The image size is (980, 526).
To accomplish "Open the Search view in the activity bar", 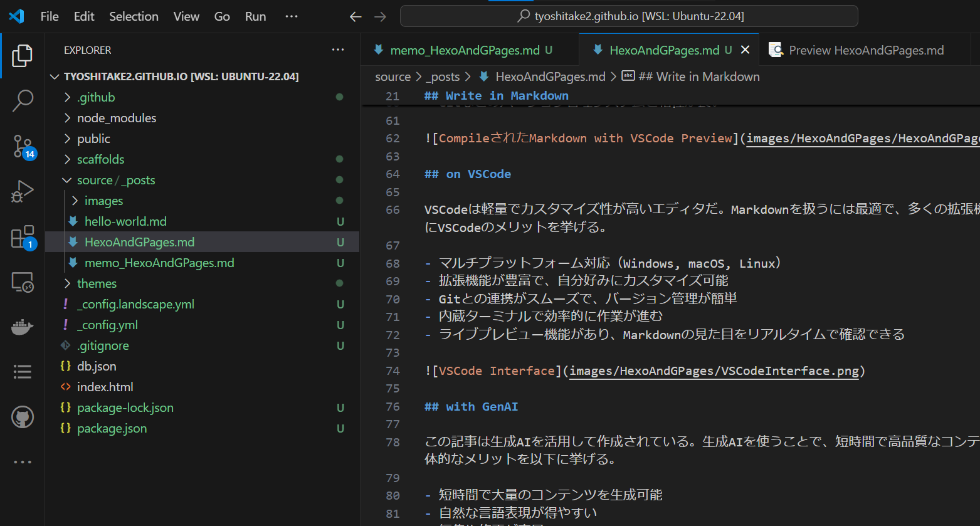I will click(x=22, y=101).
